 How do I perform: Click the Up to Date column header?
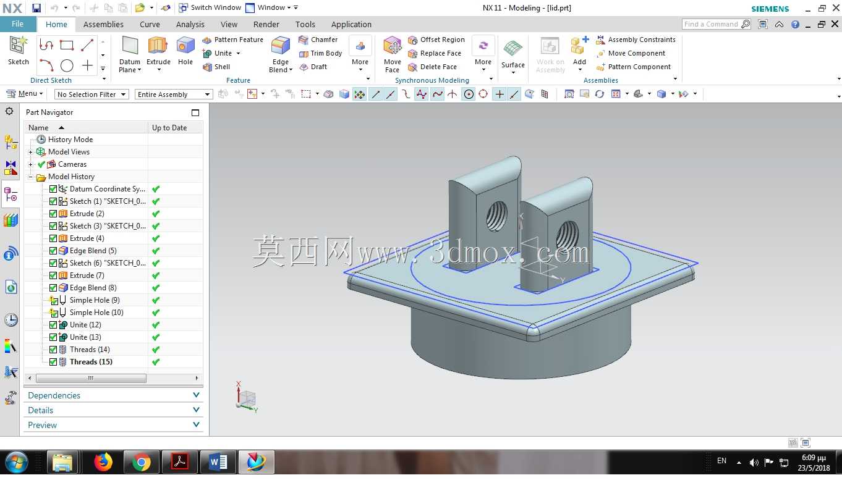176,128
